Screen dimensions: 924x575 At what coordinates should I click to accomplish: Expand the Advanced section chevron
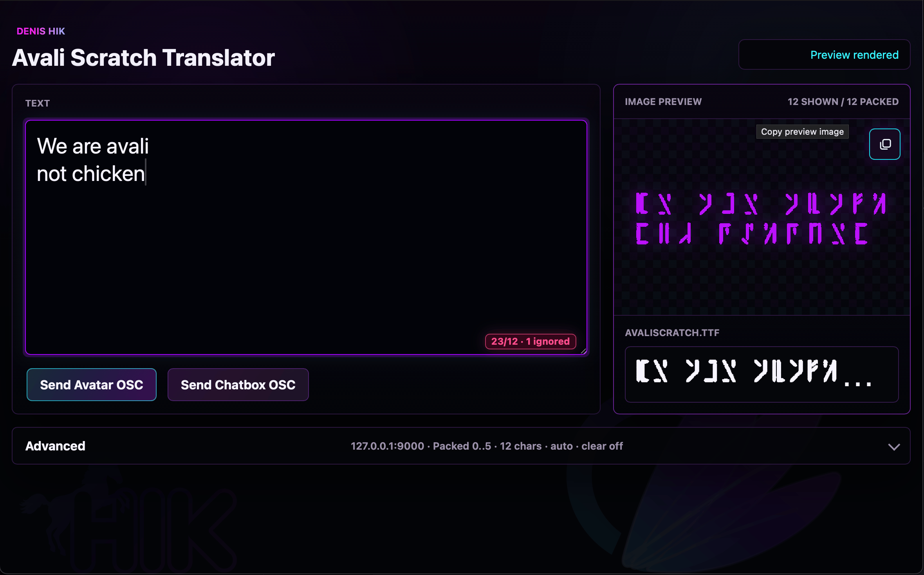(x=894, y=447)
